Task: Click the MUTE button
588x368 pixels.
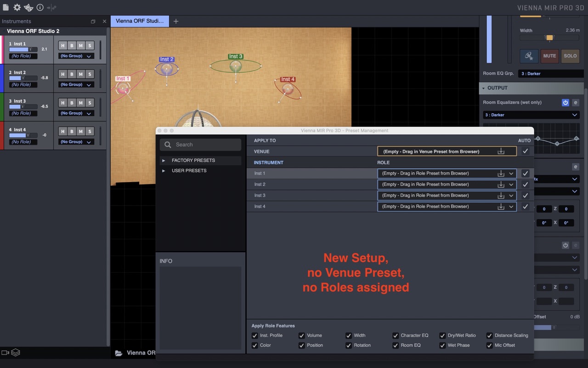Action: coord(549,56)
